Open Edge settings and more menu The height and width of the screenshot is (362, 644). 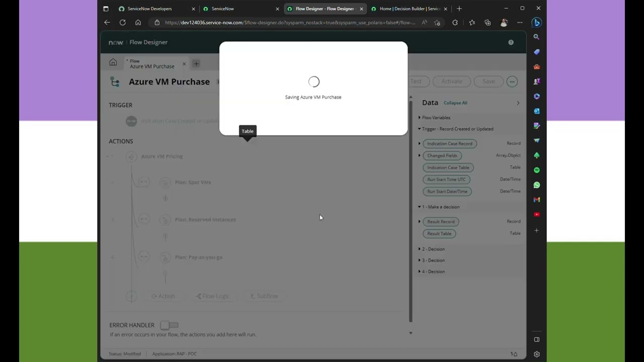520,22
